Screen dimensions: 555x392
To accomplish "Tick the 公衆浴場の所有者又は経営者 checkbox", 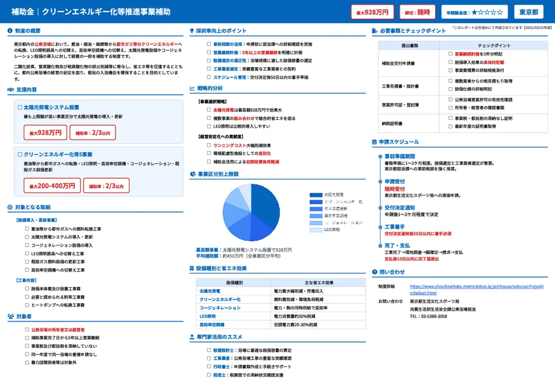I will pos(27,329).
